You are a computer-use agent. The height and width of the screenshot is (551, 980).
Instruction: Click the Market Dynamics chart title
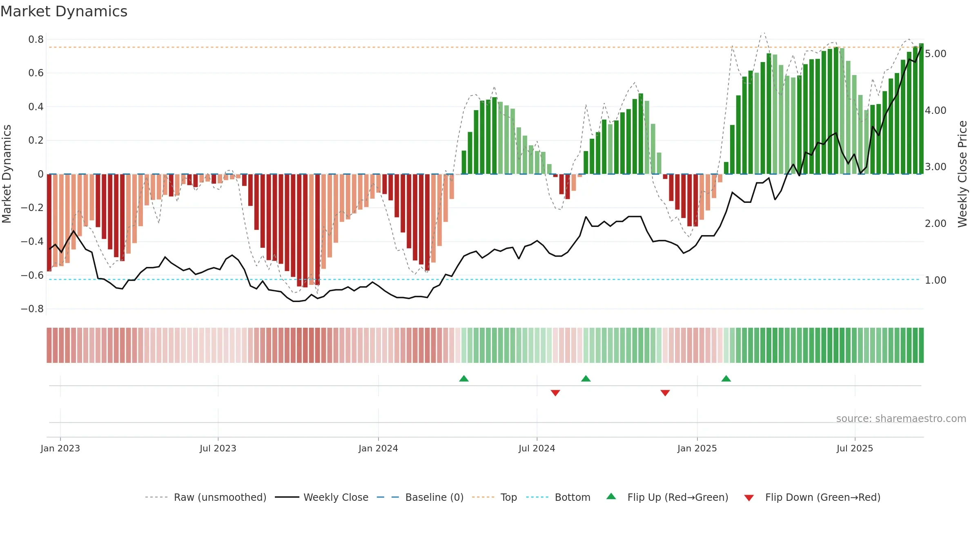[64, 11]
